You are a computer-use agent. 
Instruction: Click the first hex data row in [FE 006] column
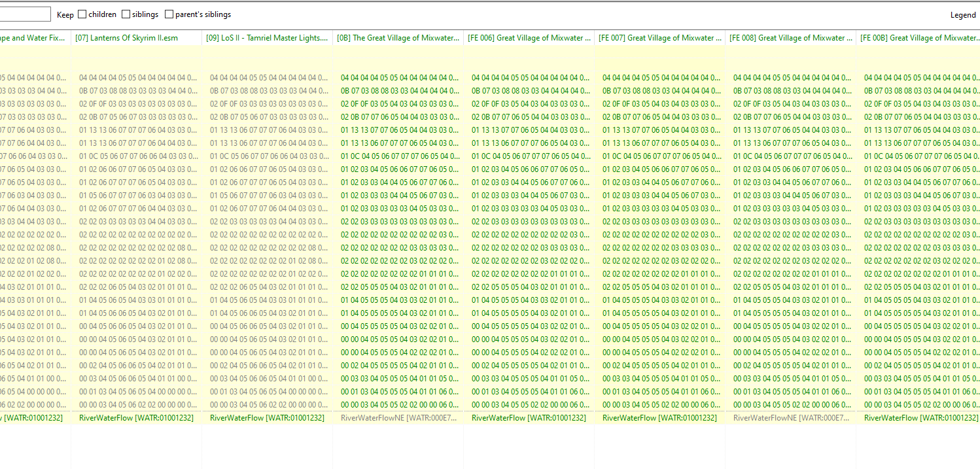coord(529,77)
